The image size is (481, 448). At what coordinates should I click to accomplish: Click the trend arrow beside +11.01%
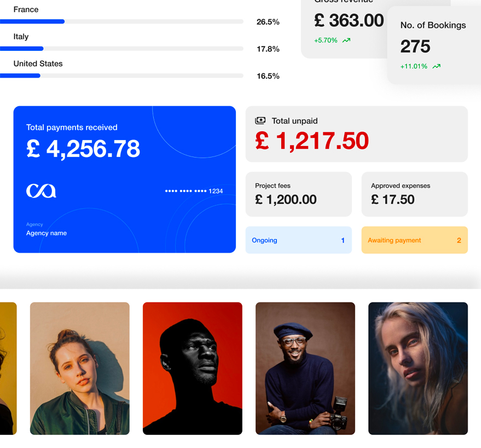click(x=437, y=66)
